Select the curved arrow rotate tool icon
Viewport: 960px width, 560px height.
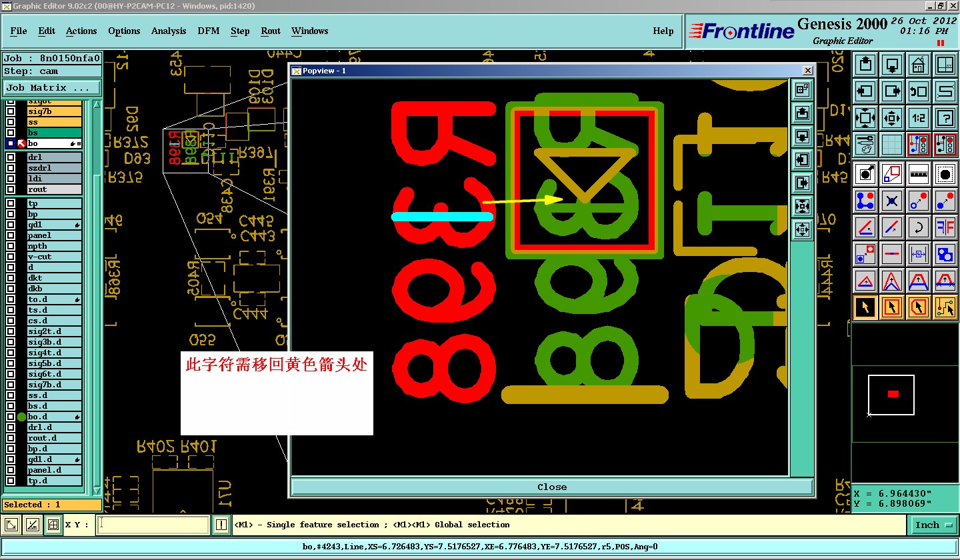pos(919,227)
